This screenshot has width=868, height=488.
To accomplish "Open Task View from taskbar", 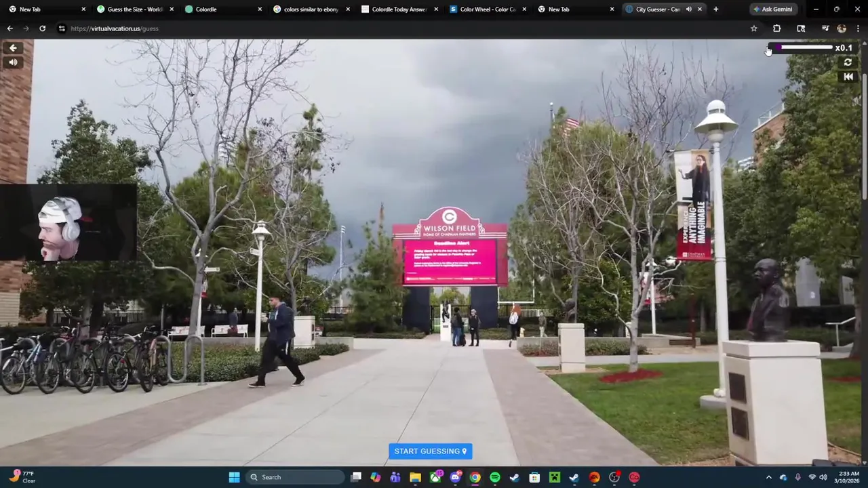I will pos(356,477).
